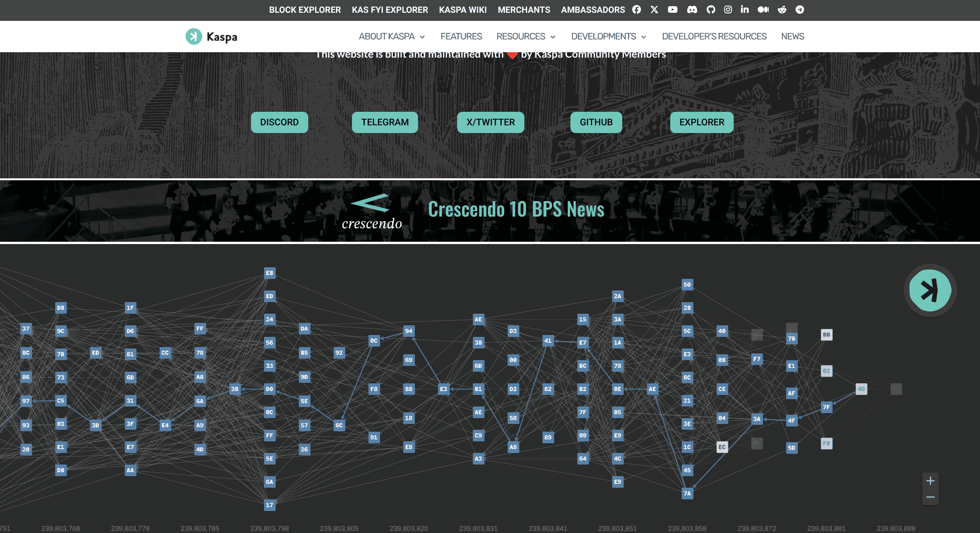Zoom out the block graph with minus
980x533 pixels.
pos(930,497)
